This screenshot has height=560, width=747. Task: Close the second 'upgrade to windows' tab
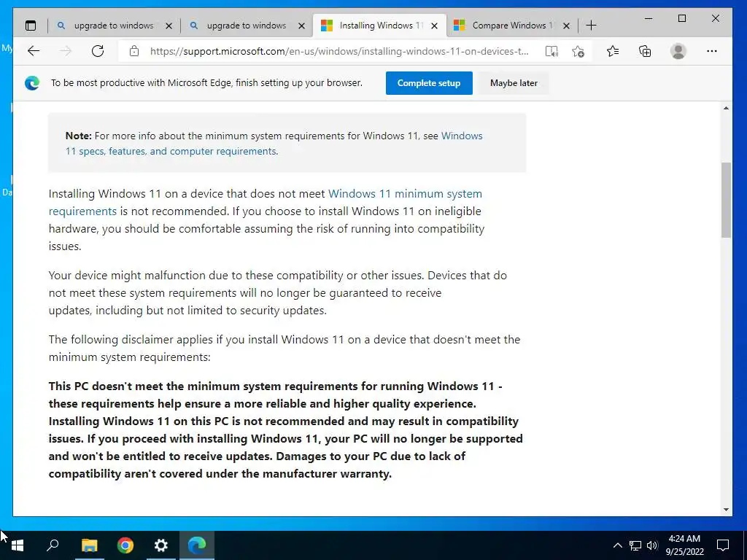point(301,26)
